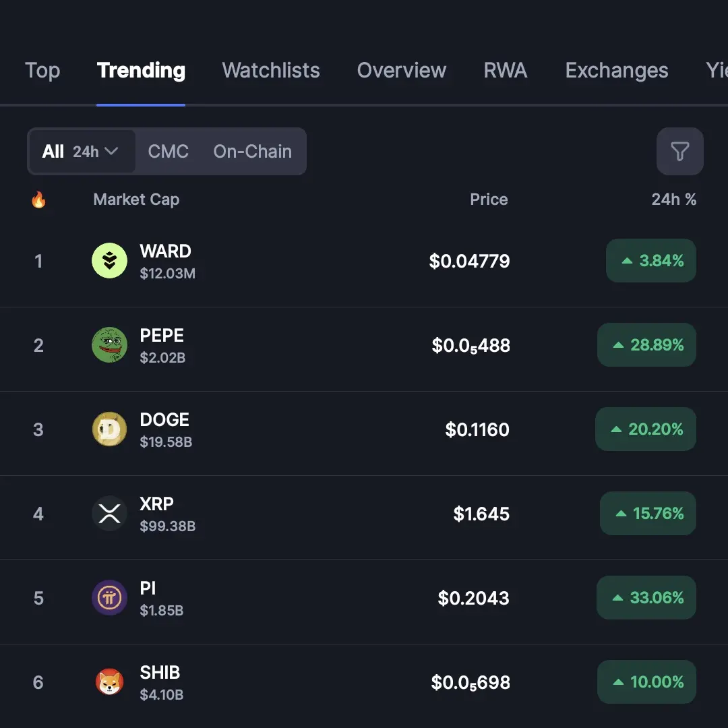Screen dimensions: 728x728
Task: Click the XRP coin logo icon
Action: pyautogui.click(x=109, y=514)
